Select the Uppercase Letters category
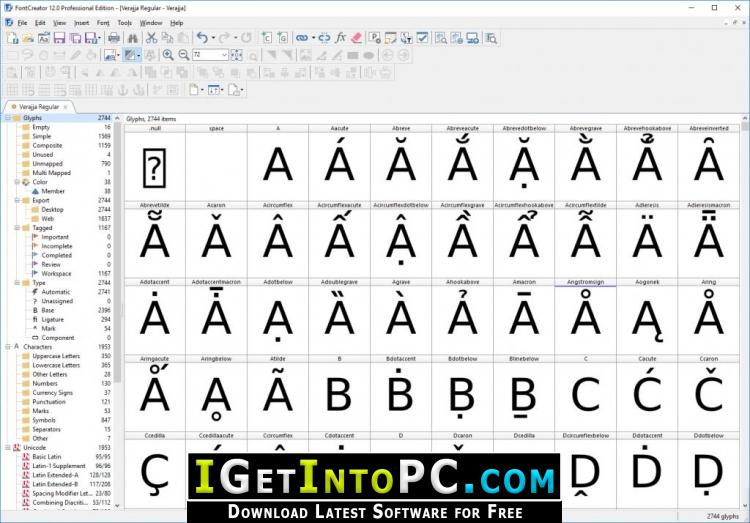Screen dimensions: 750x523 click(x=56, y=356)
